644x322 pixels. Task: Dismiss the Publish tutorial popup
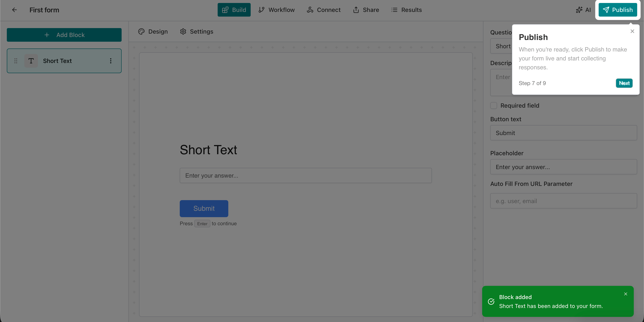632,31
